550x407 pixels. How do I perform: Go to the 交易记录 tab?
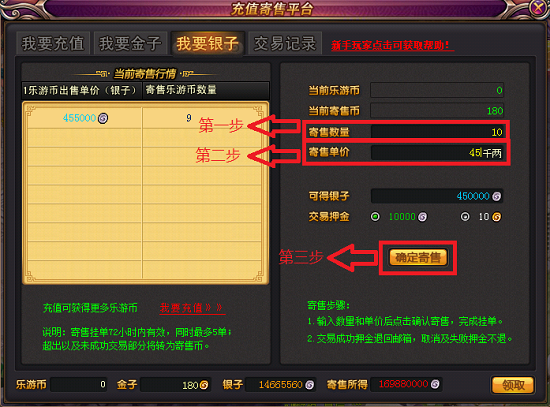click(285, 44)
